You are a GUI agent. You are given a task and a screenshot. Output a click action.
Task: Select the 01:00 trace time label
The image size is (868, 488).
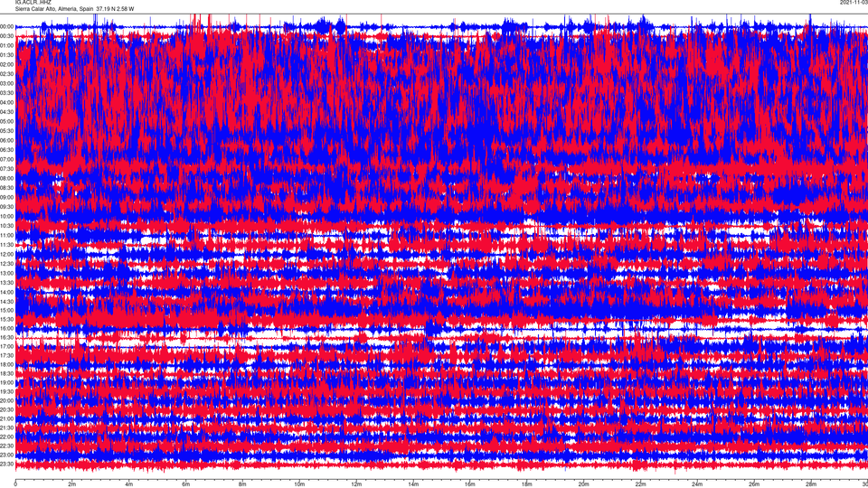[6, 45]
